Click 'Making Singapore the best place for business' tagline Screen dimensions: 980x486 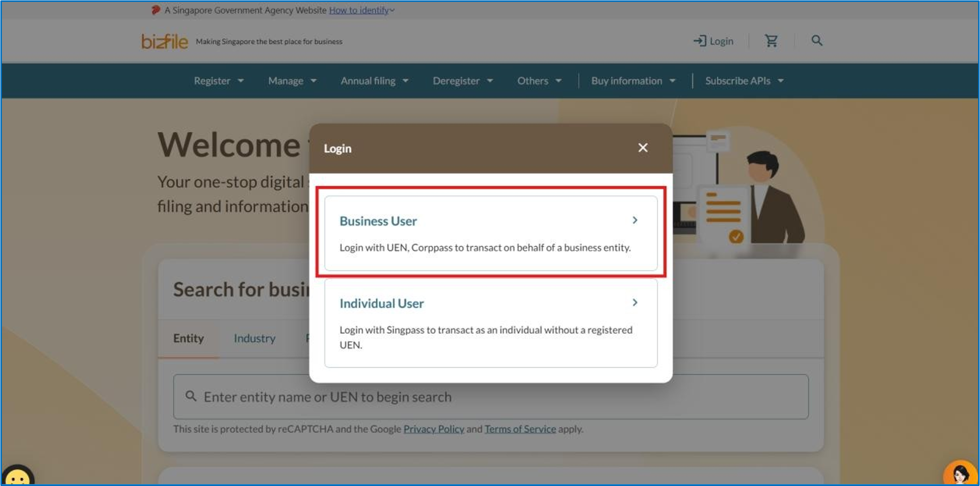click(x=269, y=42)
